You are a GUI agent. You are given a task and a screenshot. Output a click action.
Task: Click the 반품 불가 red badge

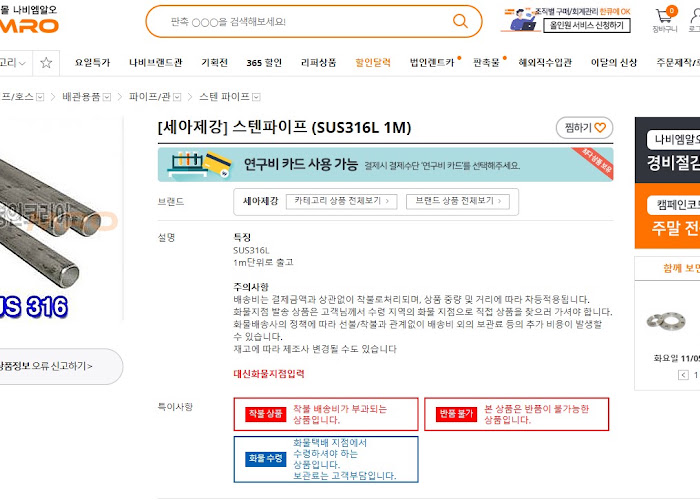tap(456, 414)
